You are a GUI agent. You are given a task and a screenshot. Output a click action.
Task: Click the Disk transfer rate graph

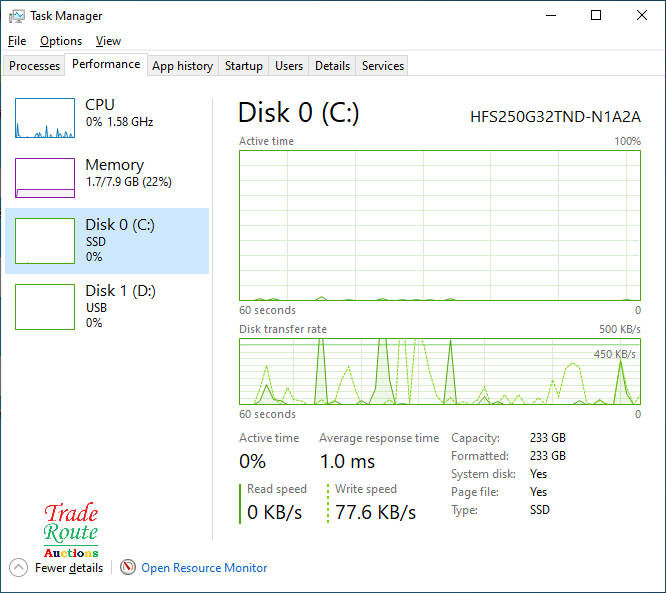pyautogui.click(x=440, y=371)
